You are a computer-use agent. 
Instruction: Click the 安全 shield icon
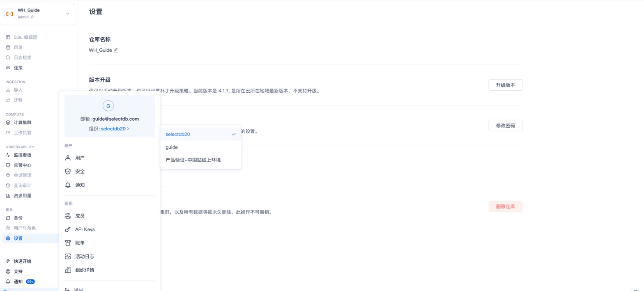pyautogui.click(x=68, y=172)
